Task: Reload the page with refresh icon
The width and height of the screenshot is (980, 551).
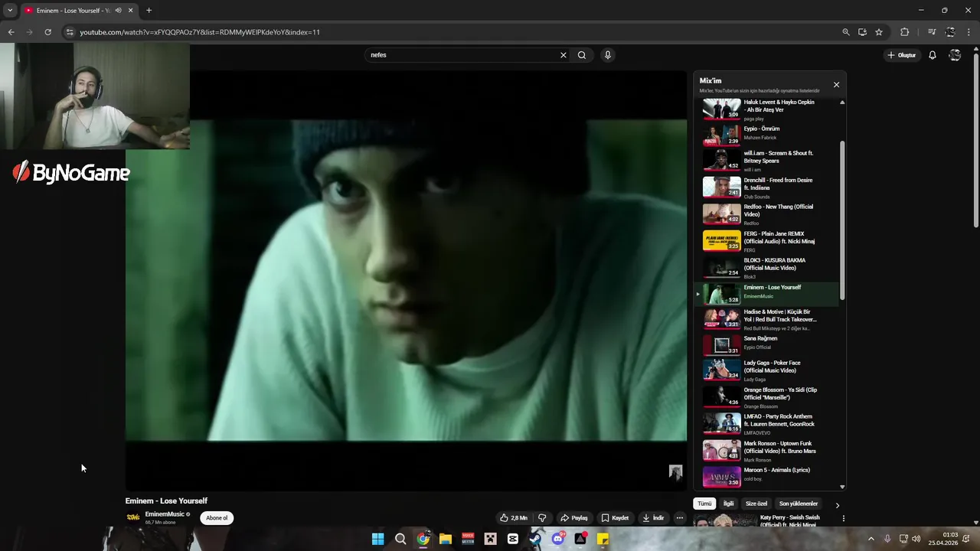Action: 47,32
